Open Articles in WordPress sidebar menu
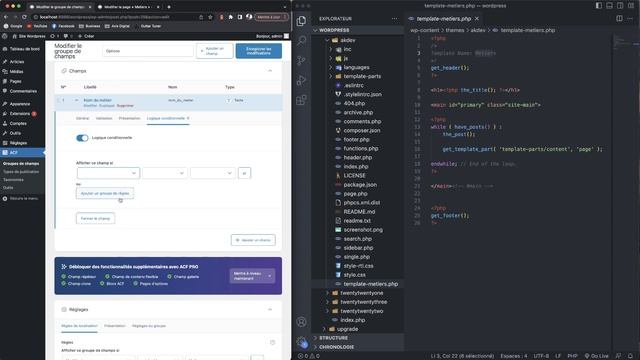Image resolution: width=640 pixels, height=360 pixels. point(17,62)
